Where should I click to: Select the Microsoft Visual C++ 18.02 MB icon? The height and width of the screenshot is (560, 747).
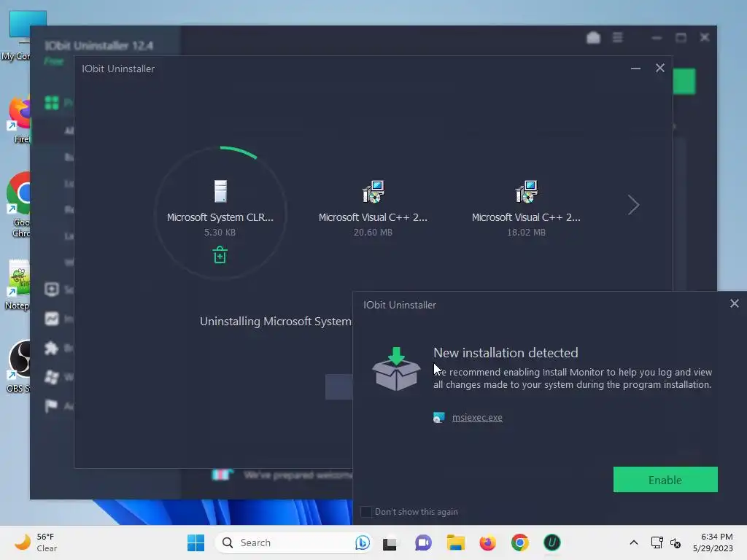click(527, 192)
